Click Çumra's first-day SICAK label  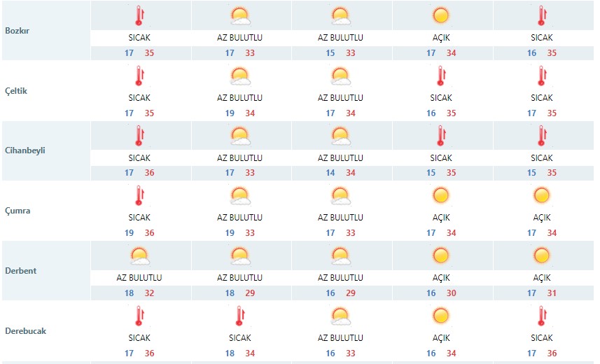(x=139, y=218)
